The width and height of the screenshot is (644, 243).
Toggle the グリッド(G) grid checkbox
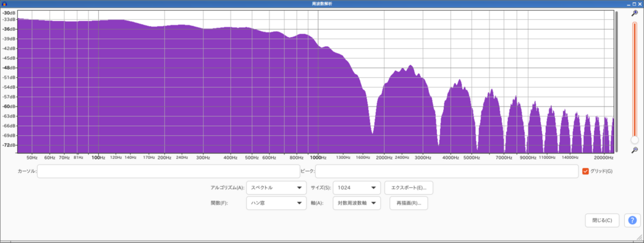[586, 171]
